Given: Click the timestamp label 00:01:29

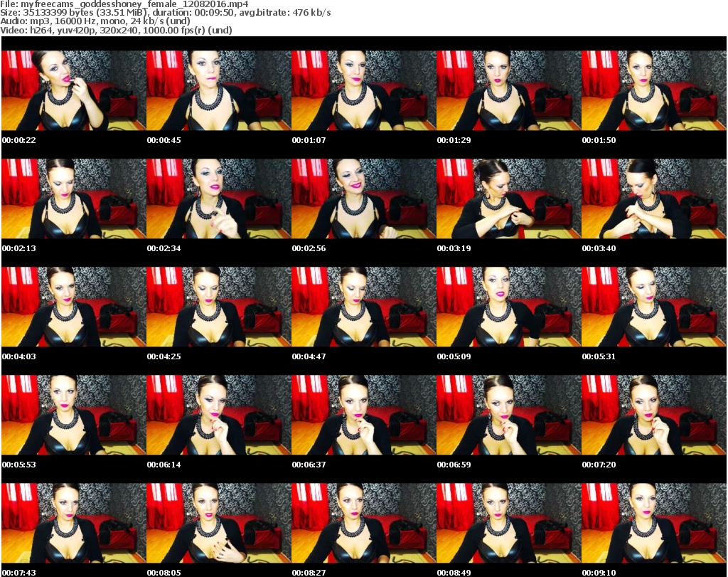Looking at the screenshot, I should click(454, 140).
